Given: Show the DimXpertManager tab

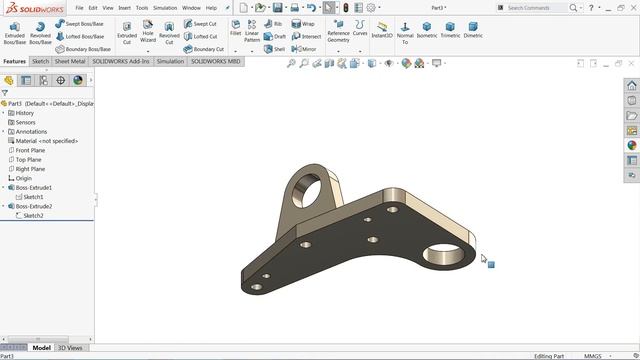Looking at the screenshot, I should [x=60, y=80].
